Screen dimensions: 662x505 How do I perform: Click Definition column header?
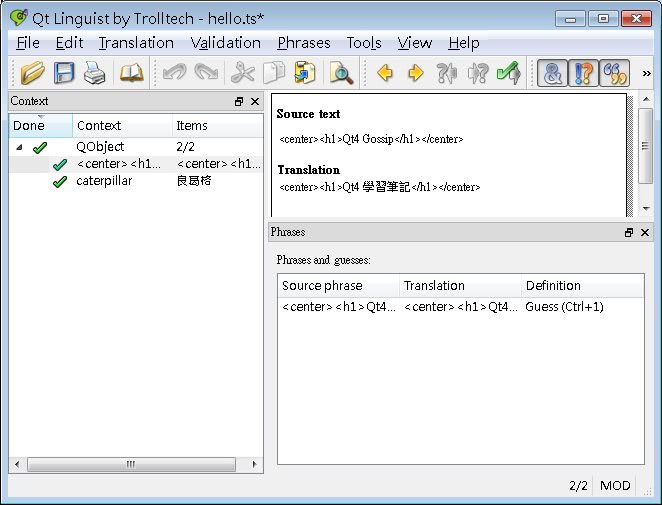583,285
